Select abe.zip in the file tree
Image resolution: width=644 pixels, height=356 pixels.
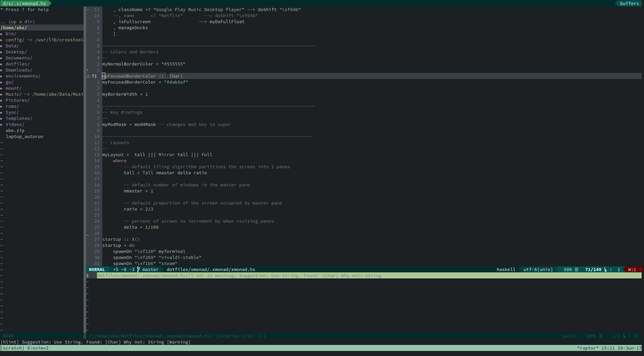tap(15, 130)
